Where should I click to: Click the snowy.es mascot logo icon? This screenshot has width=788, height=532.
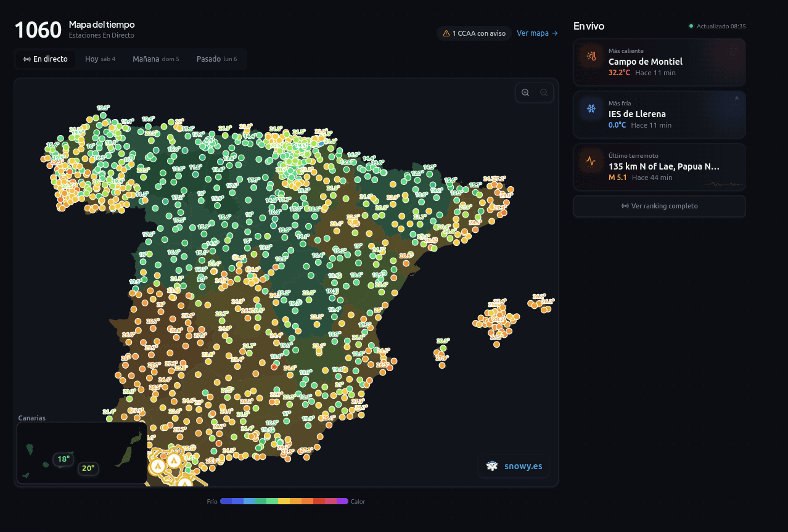(x=493, y=466)
